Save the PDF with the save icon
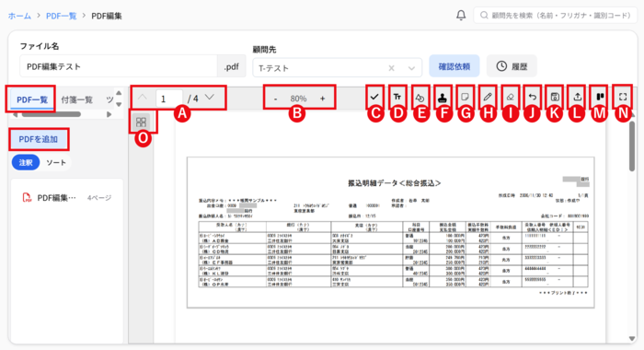This screenshot has width=644, height=350. pyautogui.click(x=555, y=97)
